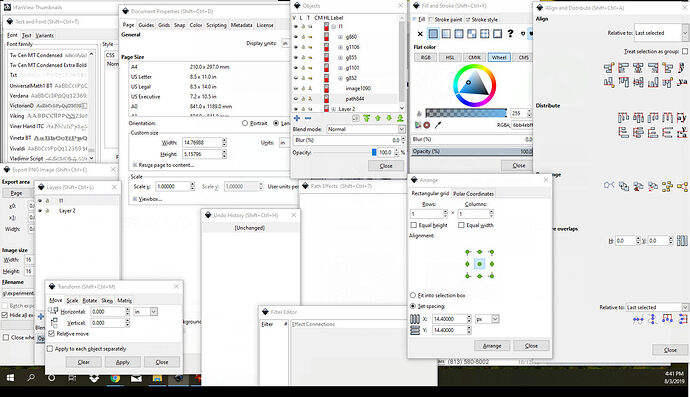Check Equal height in Arrange
The width and height of the screenshot is (690, 397).
pos(414,225)
